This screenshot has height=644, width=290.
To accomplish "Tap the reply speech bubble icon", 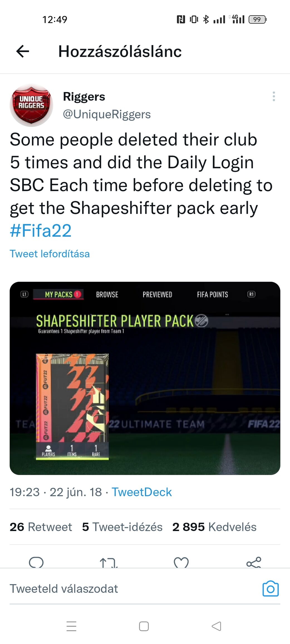I will coord(36,562).
